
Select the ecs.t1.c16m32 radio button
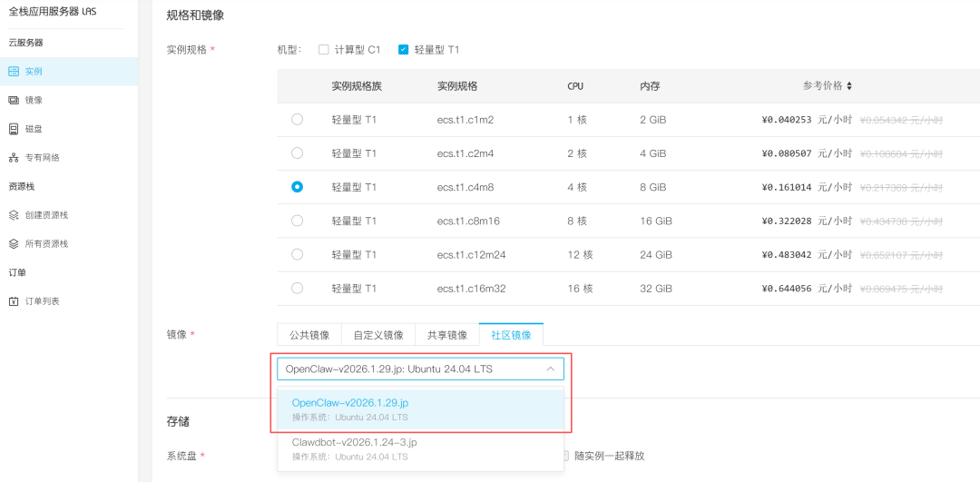(x=298, y=288)
